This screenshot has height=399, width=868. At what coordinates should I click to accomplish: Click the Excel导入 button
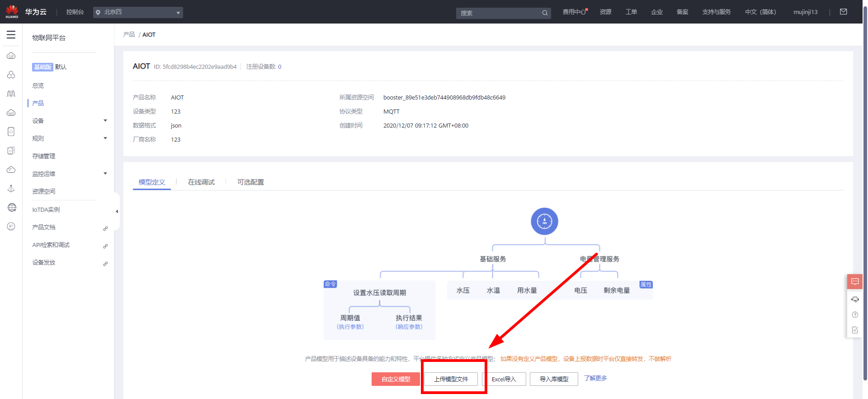(x=504, y=379)
